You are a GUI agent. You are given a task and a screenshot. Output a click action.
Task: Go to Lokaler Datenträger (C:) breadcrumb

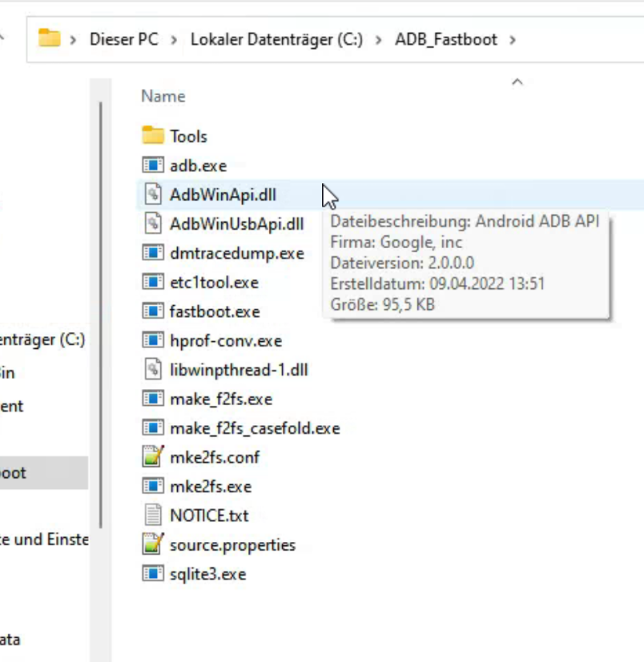[x=276, y=39]
